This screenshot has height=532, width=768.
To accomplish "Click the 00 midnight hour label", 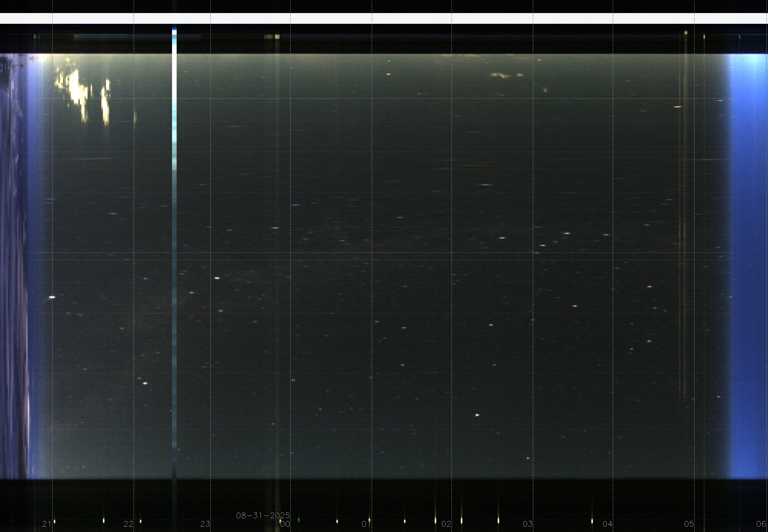I will 285,524.
